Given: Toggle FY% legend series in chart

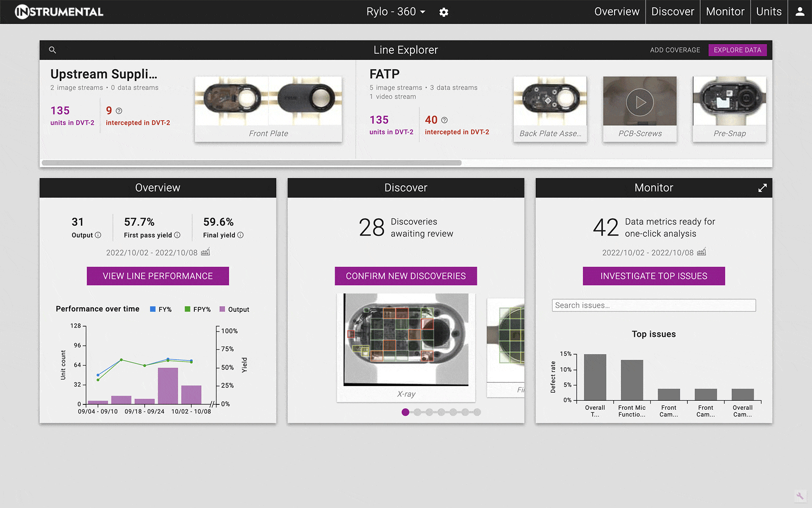Looking at the screenshot, I should point(161,309).
